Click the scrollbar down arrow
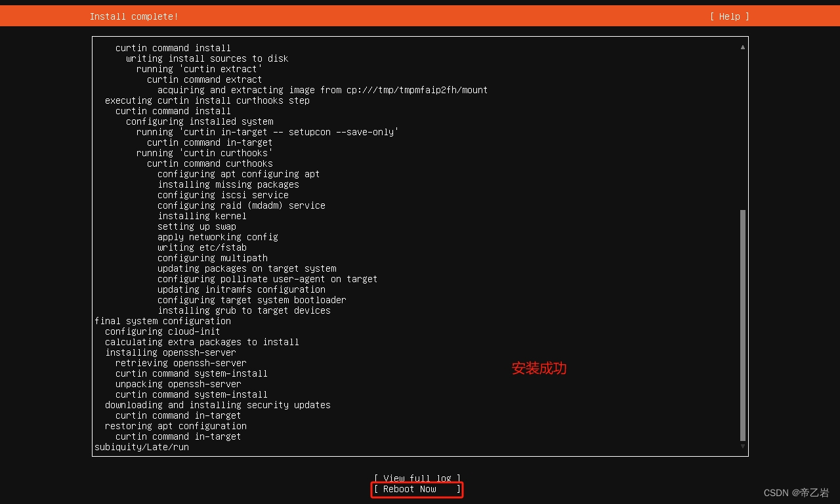 click(743, 446)
